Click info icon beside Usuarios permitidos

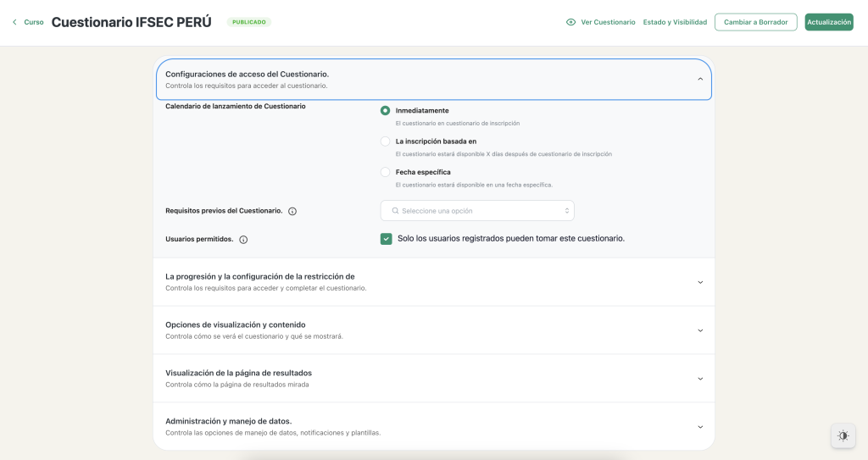coord(243,240)
